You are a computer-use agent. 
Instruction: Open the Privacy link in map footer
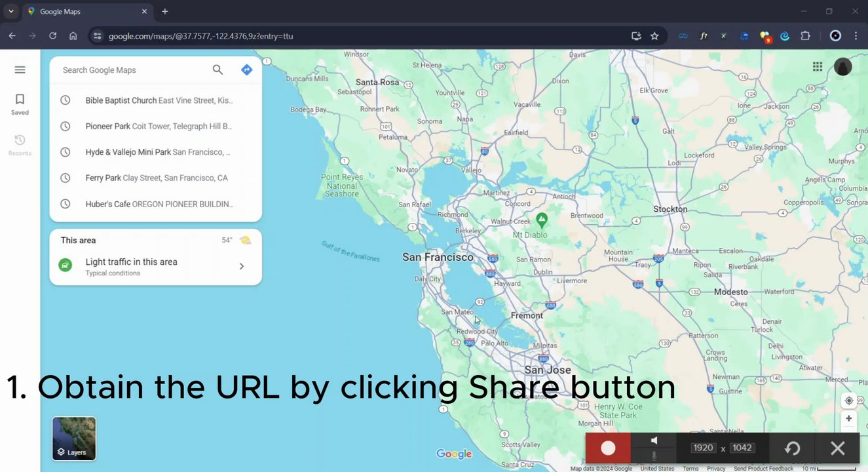click(716, 469)
